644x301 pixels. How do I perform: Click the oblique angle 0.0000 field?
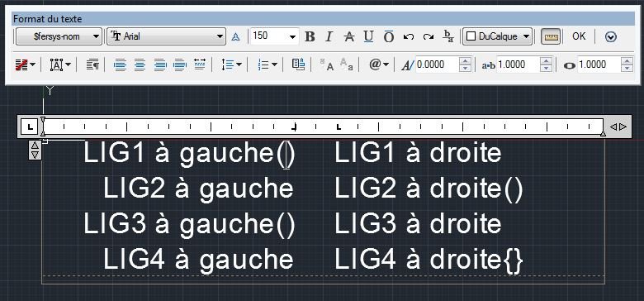436,64
